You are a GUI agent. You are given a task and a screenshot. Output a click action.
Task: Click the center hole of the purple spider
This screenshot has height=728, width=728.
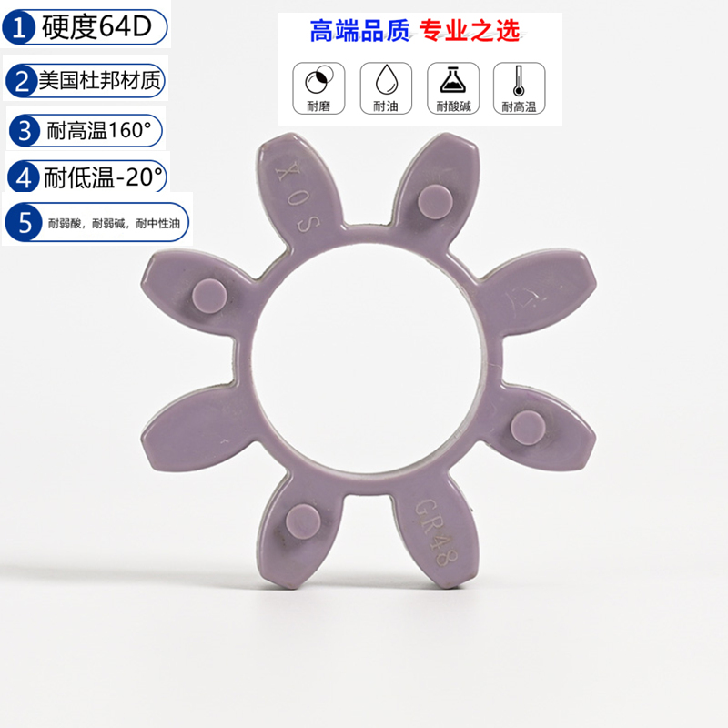(367, 358)
